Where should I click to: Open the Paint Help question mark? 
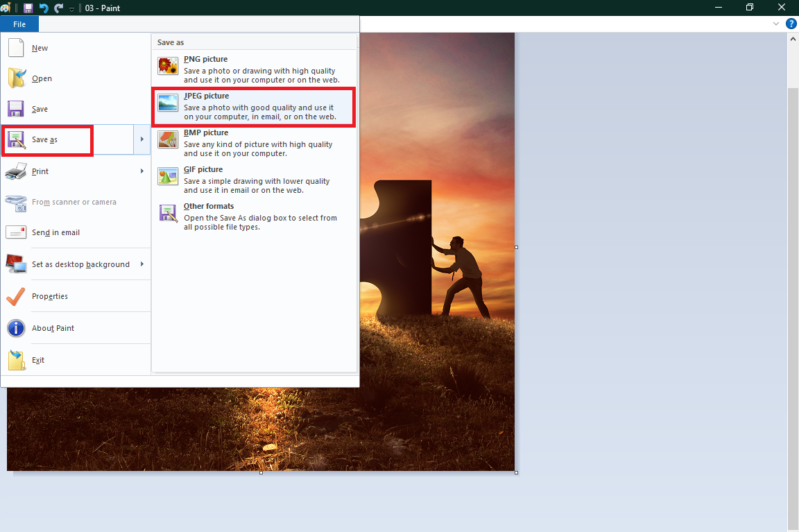click(791, 24)
